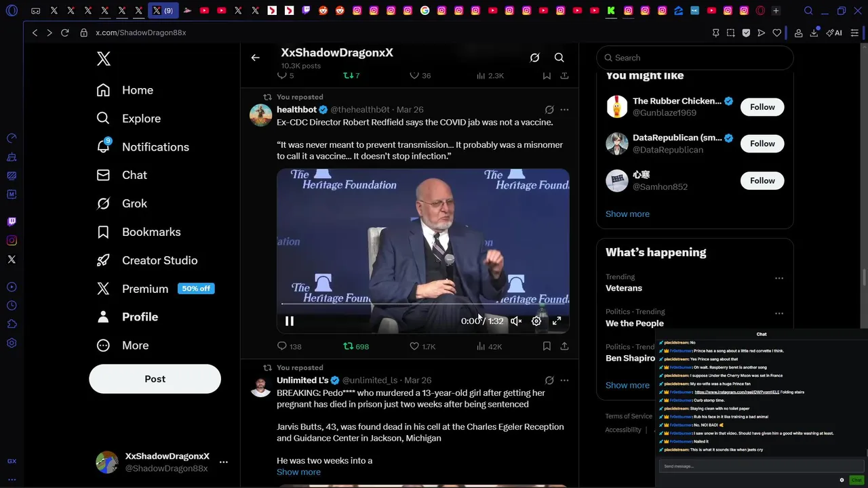Reply to healthbot post, 138 replies

click(290, 346)
